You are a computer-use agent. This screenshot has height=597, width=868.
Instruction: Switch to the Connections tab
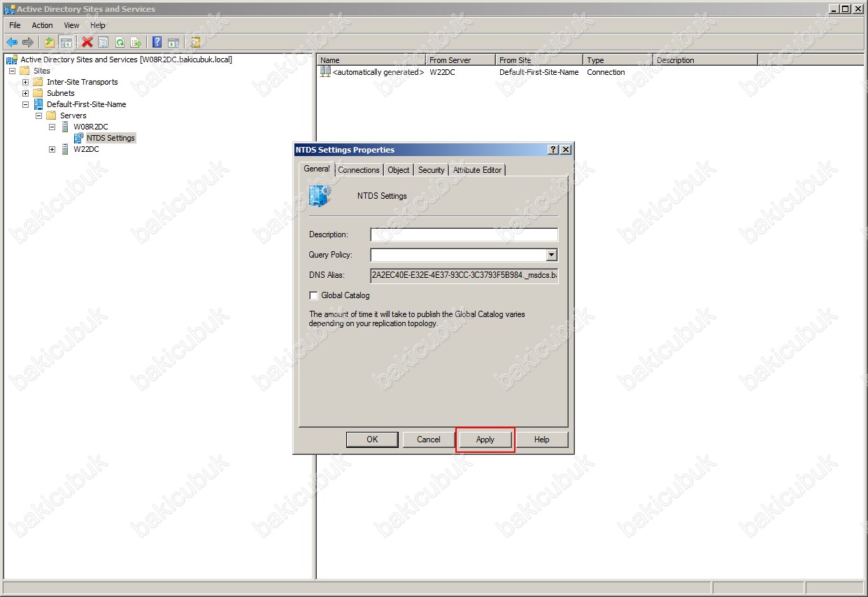359,170
